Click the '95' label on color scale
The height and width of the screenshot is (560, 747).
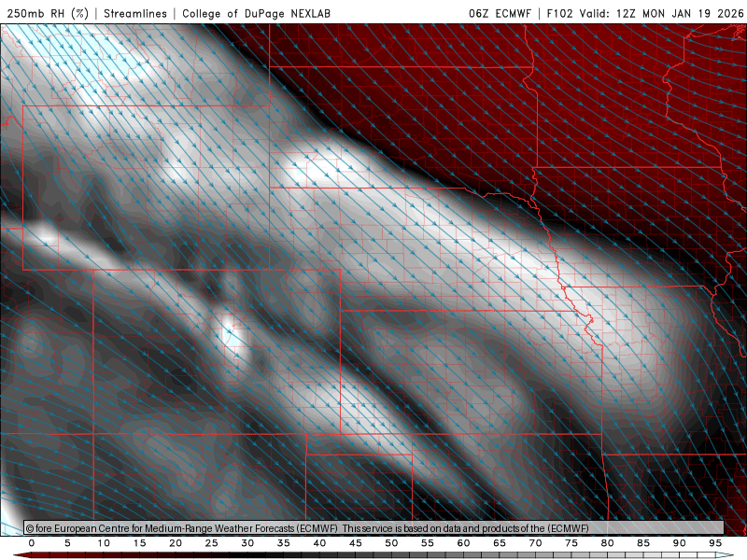[715, 543]
